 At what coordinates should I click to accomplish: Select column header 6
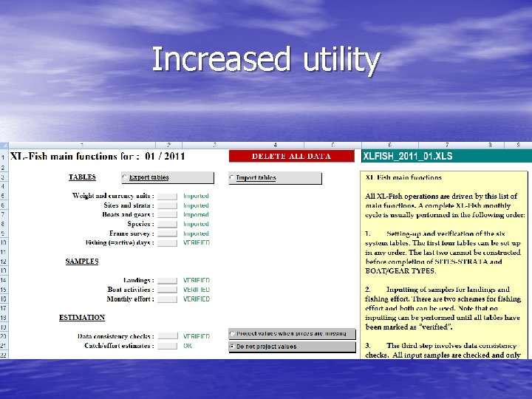click(x=390, y=146)
